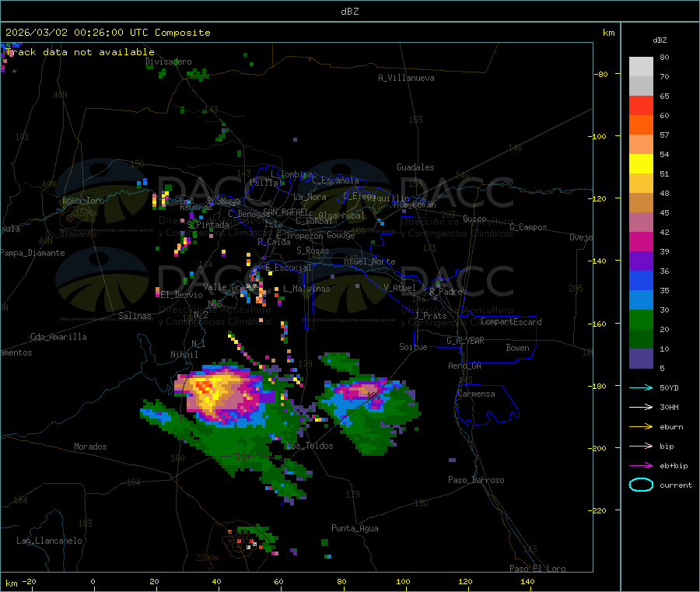Click the 'Salinas' map label
The width and height of the screenshot is (700, 592).
pos(135,316)
